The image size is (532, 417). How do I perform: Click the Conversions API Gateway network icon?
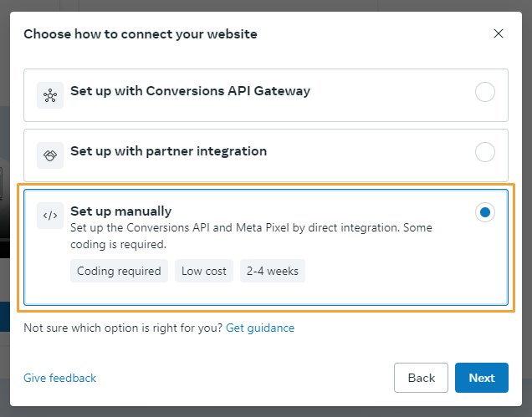(50, 95)
